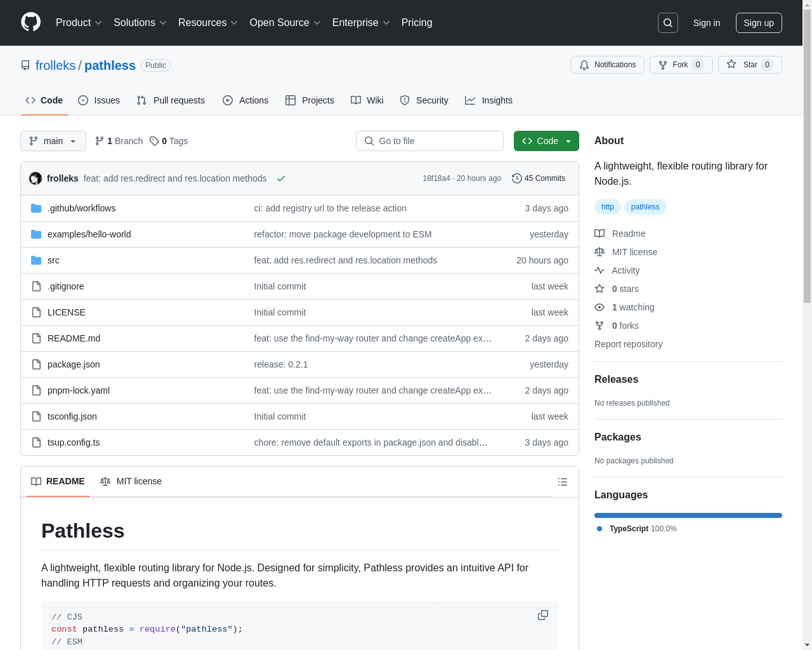Click the blue TypeScript color dot
Screen dimensions: 812x650
599,529
